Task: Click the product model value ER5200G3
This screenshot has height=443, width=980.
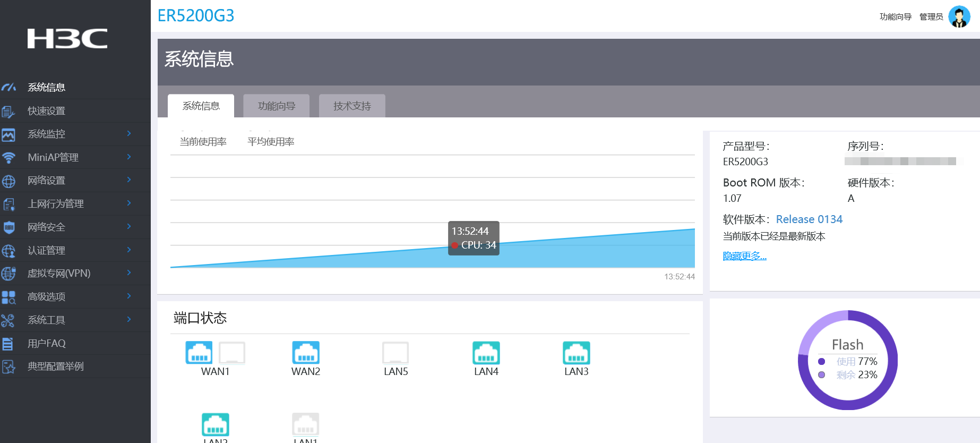Action: 745,161
